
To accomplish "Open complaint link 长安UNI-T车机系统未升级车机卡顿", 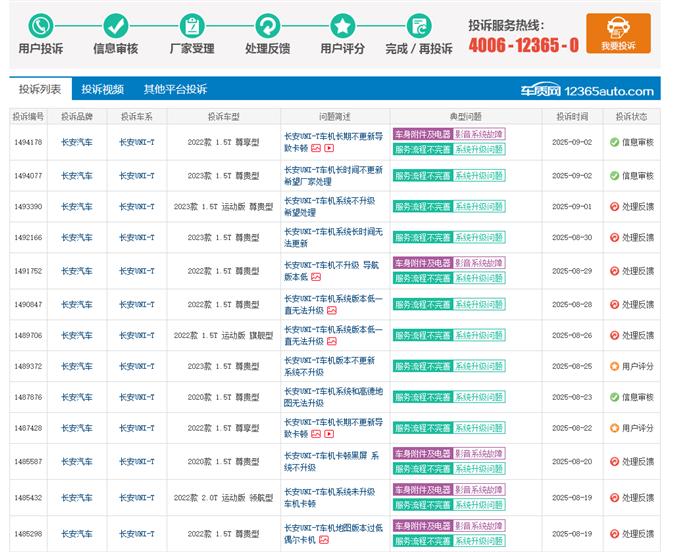I will click(x=329, y=498).
